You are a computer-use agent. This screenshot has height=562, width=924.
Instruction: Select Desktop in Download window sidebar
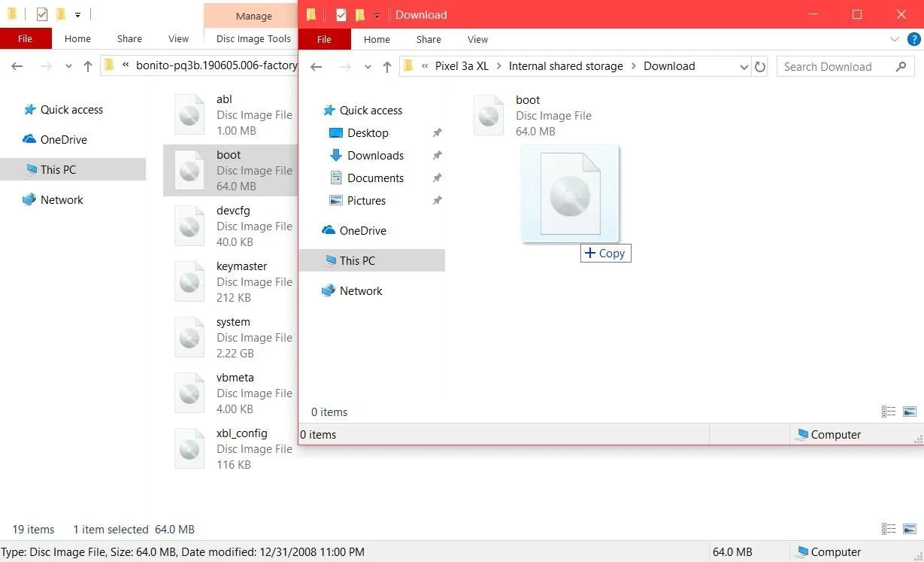pyautogui.click(x=368, y=132)
